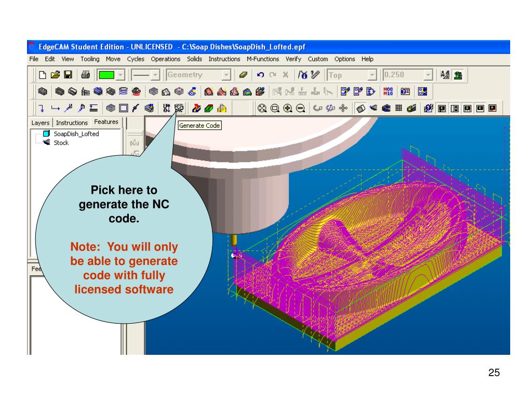The height and width of the screenshot is (399, 532).
Task: Click the hollow square profile icon
Action: coord(124,108)
